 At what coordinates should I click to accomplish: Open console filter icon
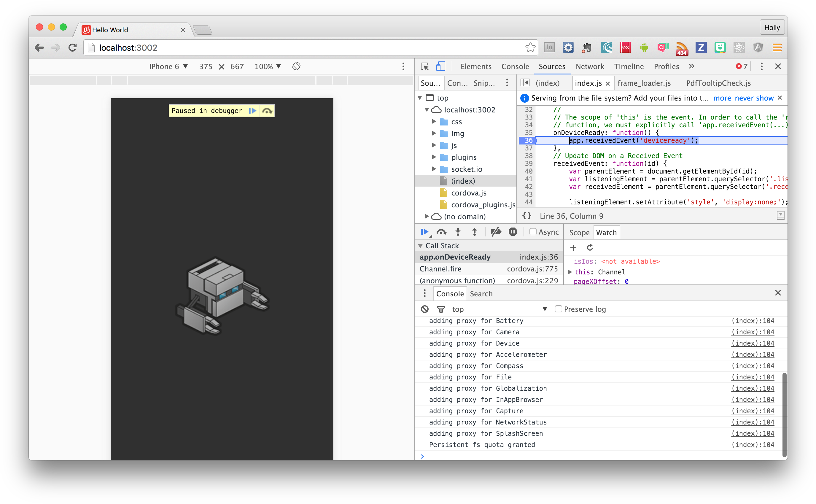[x=441, y=309]
